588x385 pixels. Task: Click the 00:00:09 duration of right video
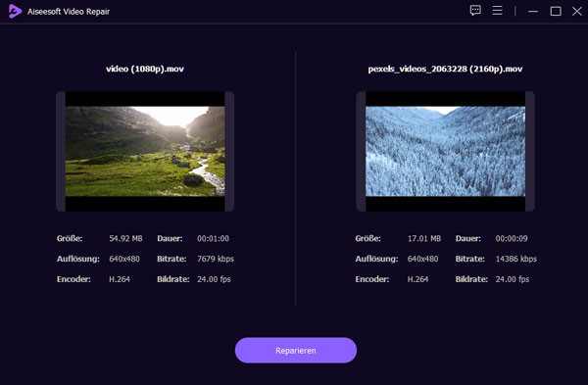pos(512,238)
